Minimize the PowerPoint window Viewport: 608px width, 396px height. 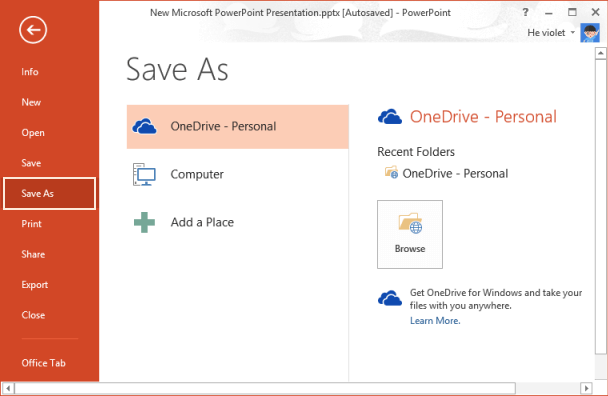click(x=549, y=13)
